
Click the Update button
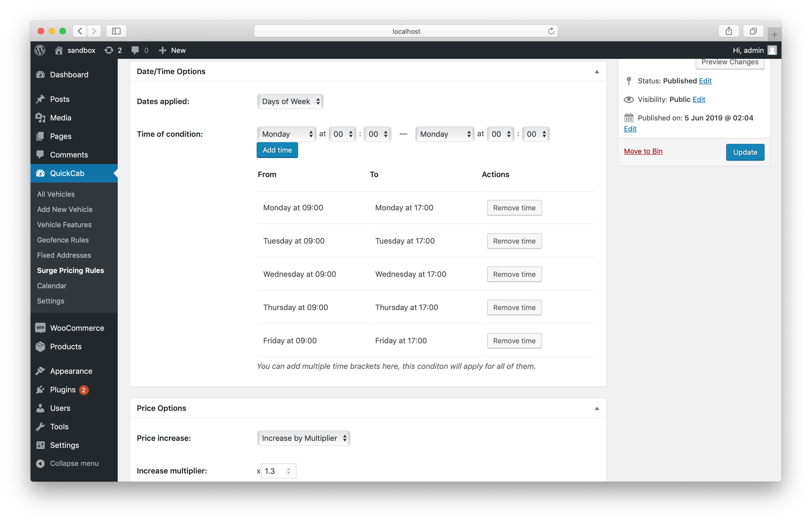click(x=745, y=152)
